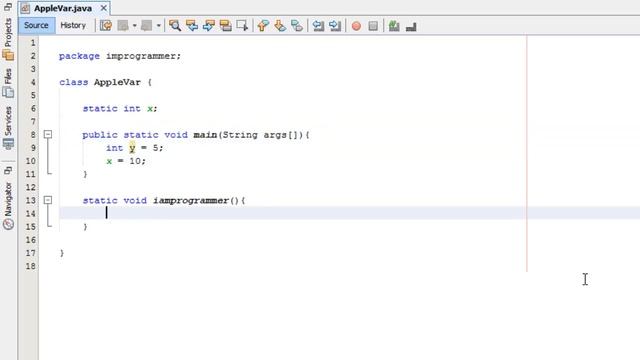Toggle Bookmark toolbar icon
The width and height of the screenshot is (640, 360).
[297, 26]
